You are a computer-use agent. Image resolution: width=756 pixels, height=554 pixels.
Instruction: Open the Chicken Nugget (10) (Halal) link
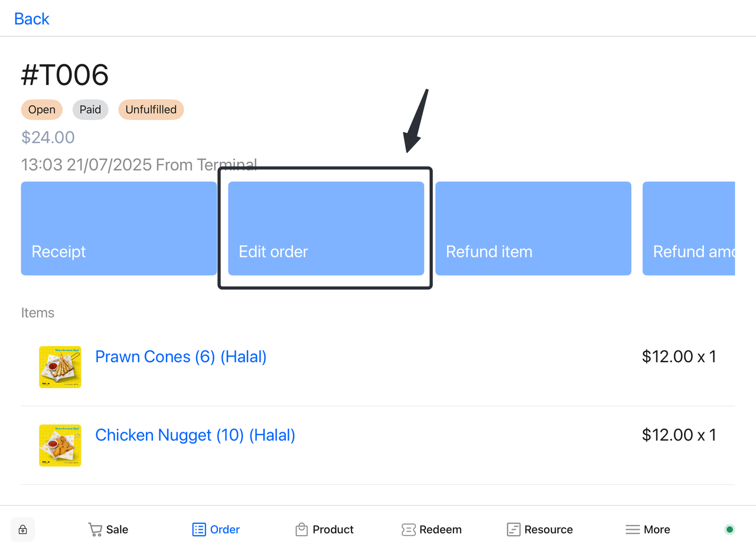[195, 435]
